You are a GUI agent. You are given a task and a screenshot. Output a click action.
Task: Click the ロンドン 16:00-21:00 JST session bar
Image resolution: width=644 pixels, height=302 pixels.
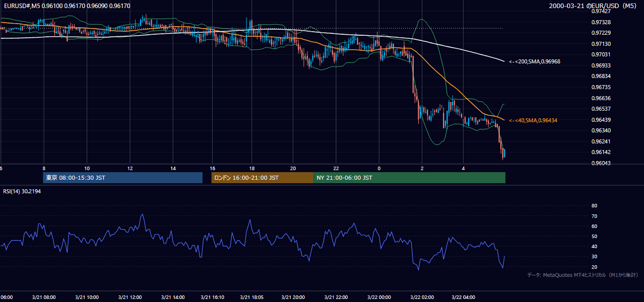[x=262, y=178]
